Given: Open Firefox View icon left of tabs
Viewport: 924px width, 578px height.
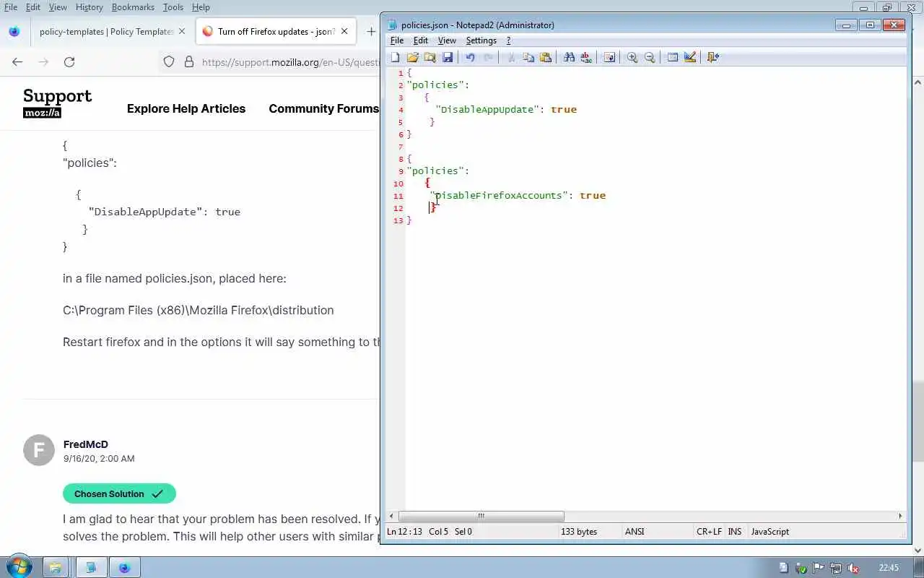Looking at the screenshot, I should (x=14, y=32).
